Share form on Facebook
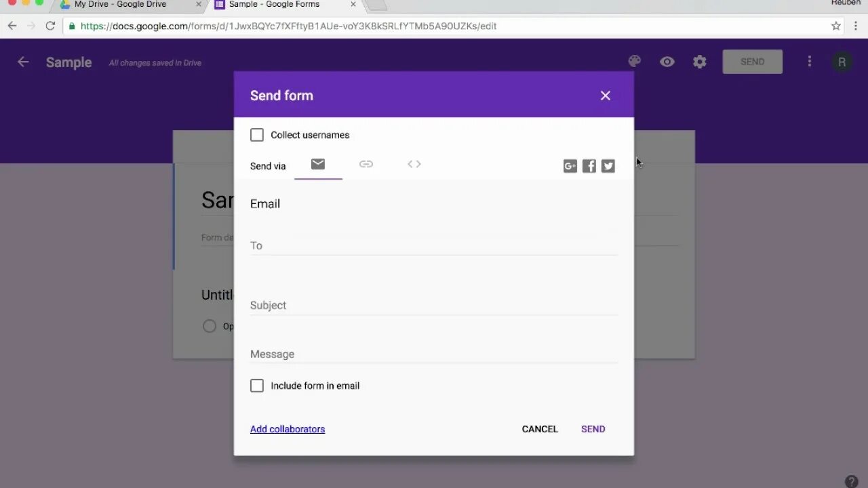The width and height of the screenshot is (868, 488). 589,166
